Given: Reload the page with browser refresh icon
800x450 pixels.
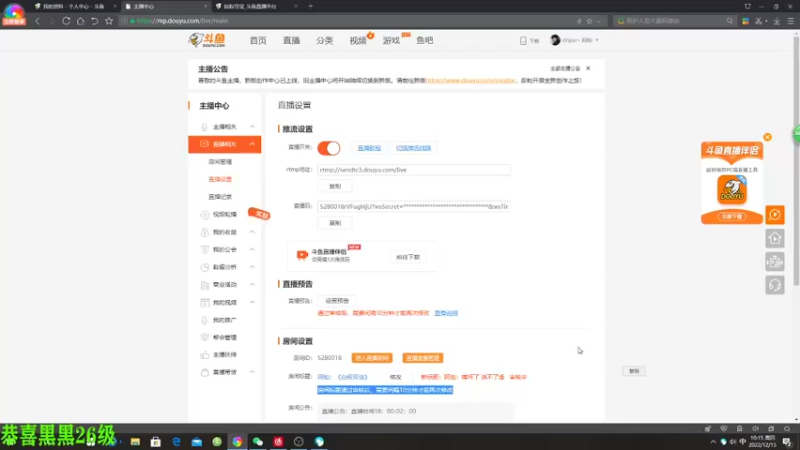Looking at the screenshot, I should (x=66, y=21).
